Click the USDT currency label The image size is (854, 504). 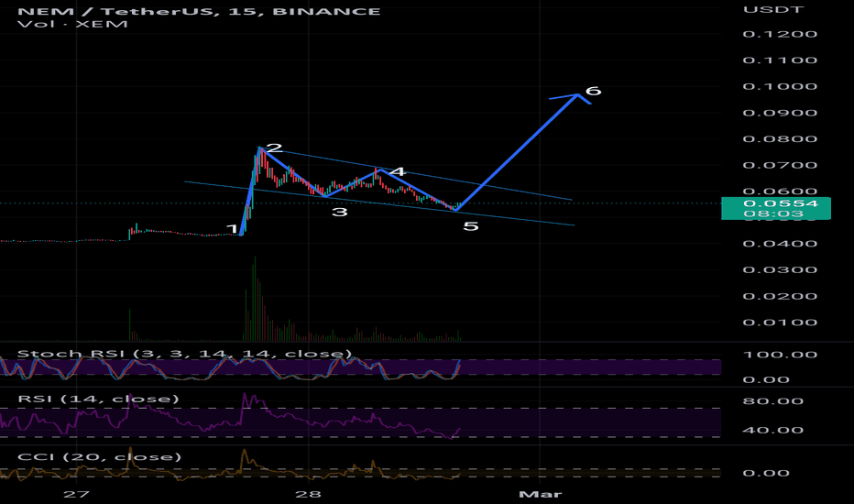tap(773, 9)
